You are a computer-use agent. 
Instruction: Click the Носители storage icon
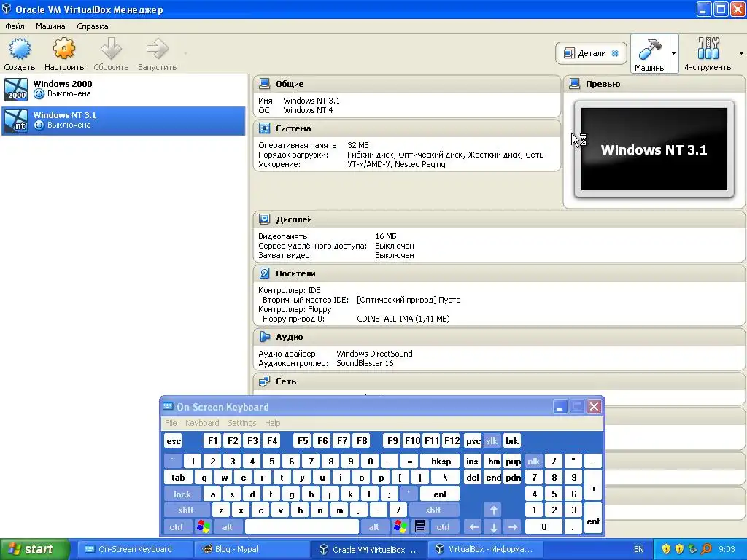pyautogui.click(x=264, y=273)
